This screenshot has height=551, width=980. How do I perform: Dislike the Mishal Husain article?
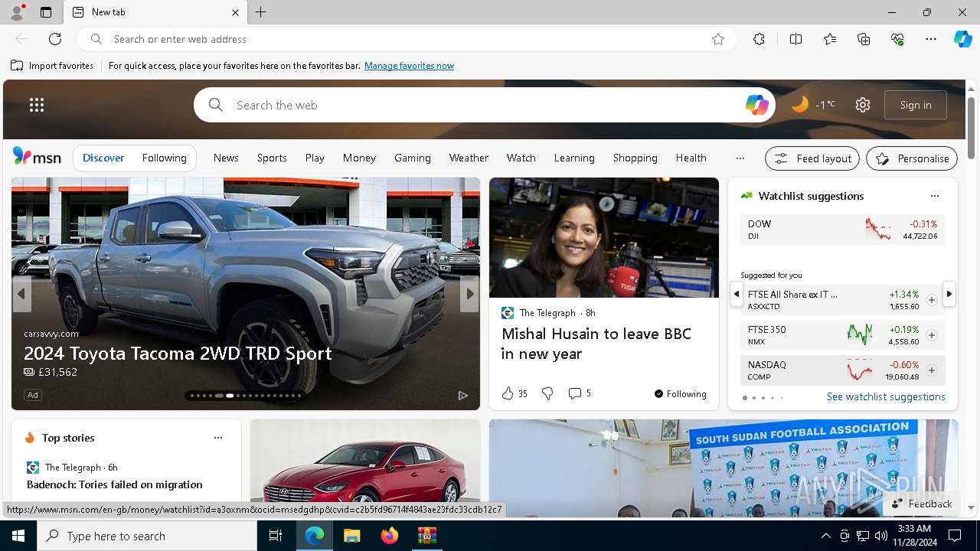(x=547, y=393)
